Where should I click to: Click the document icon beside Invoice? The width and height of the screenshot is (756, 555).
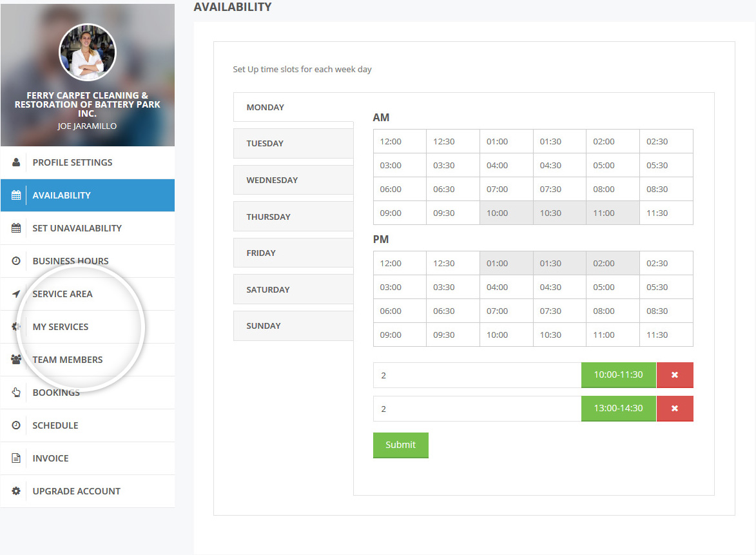16,458
